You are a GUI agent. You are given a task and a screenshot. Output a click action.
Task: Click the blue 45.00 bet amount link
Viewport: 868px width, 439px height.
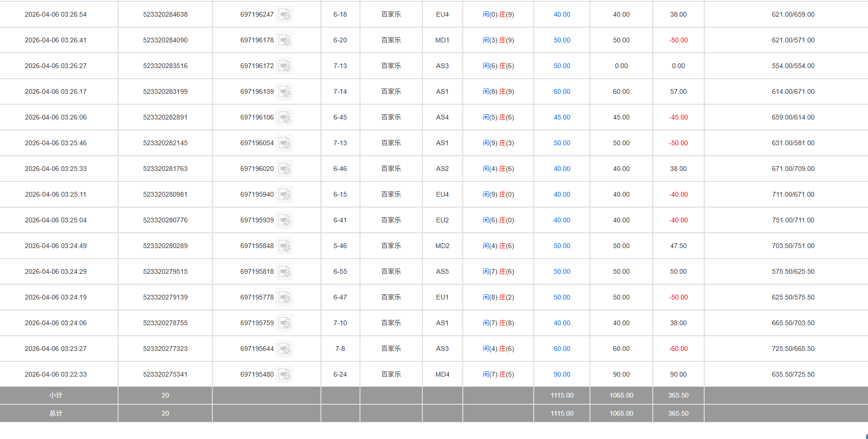[x=562, y=118]
